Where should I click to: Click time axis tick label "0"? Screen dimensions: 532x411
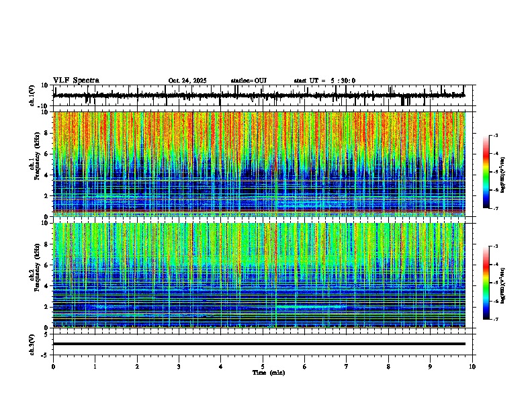point(53,367)
